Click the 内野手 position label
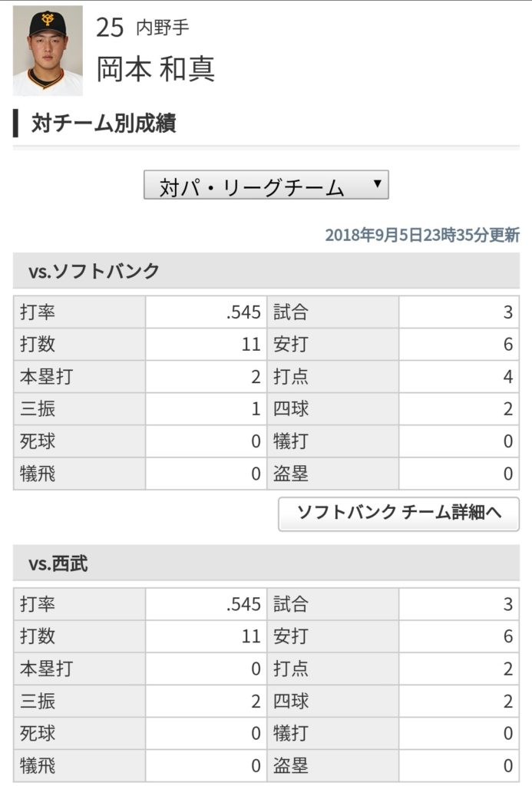532x786 pixels. pos(163,27)
